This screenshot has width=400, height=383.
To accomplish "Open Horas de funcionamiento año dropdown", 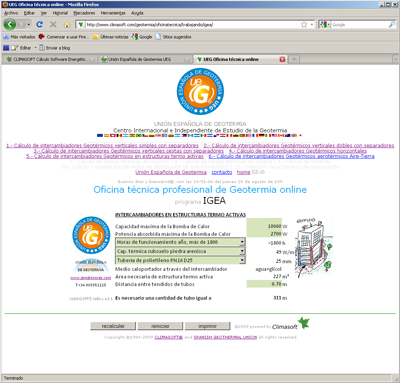I will 180,242.
